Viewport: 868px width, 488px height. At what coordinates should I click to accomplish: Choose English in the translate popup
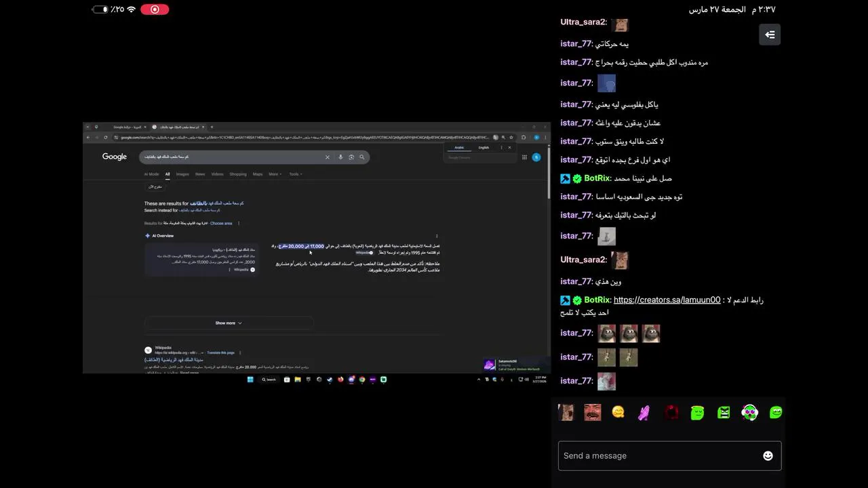click(484, 147)
